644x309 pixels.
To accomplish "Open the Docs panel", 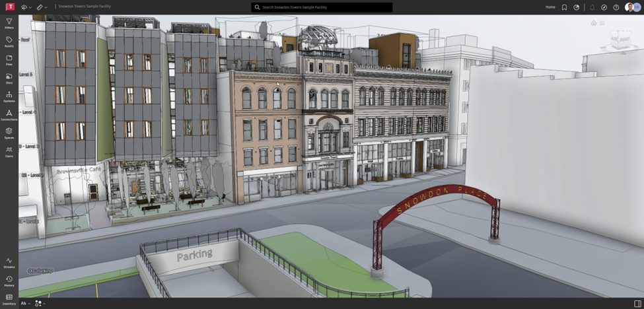I will tap(9, 79).
